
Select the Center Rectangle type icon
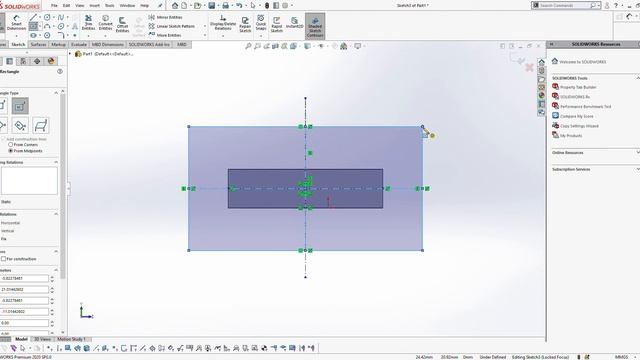click(20, 106)
